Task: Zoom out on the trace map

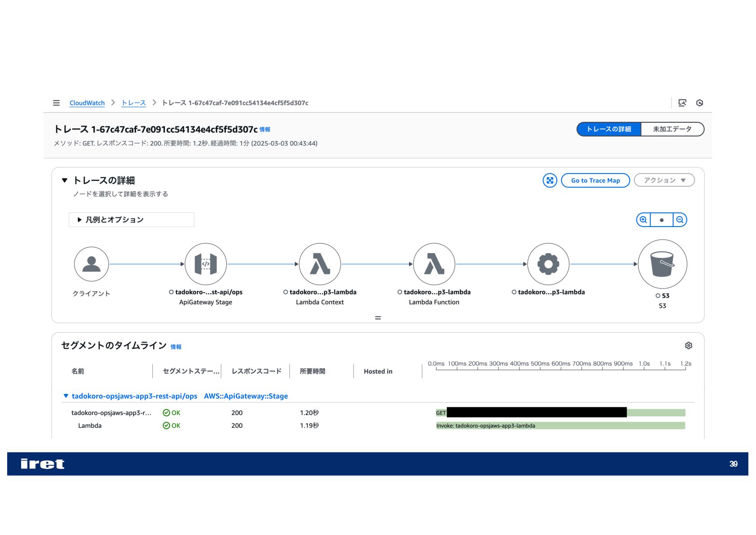Action: click(680, 220)
